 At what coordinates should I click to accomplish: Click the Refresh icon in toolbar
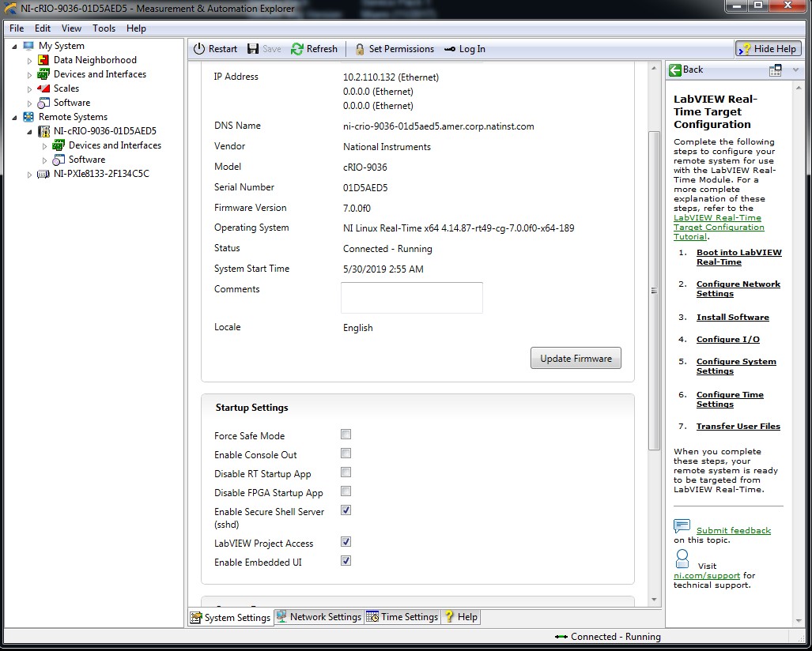coord(297,49)
